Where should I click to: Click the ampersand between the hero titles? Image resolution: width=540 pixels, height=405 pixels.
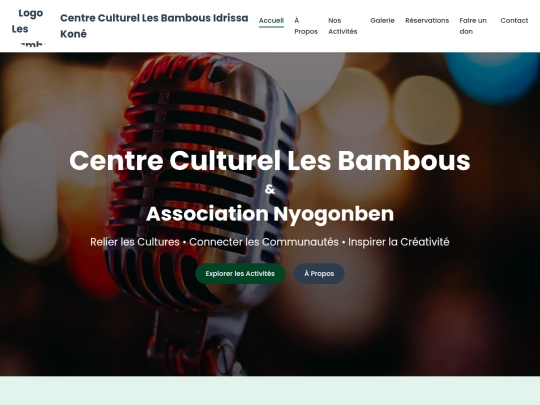click(x=270, y=189)
